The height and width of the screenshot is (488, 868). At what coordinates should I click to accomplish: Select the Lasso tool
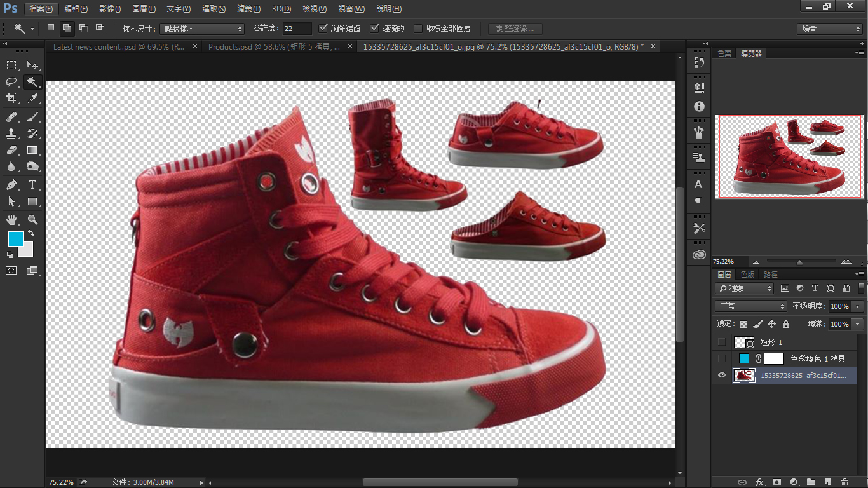tap(11, 81)
